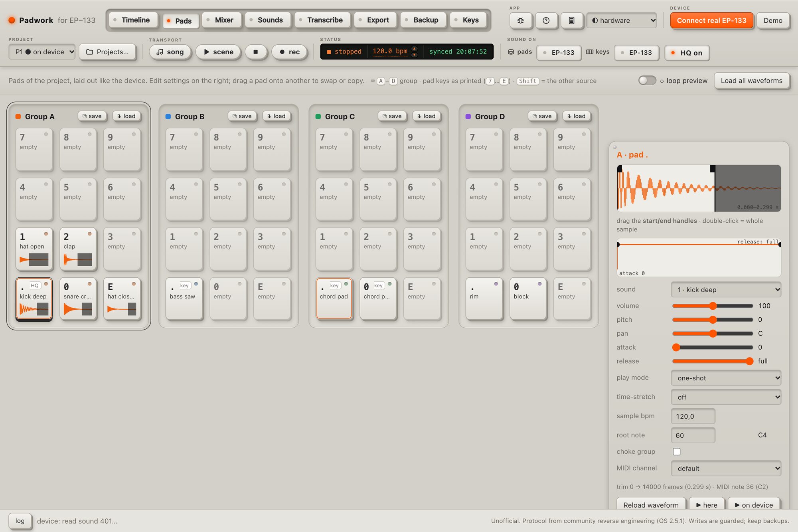798x532 pixels.
Task: Click the Group C save icon button
Action: coord(392,116)
